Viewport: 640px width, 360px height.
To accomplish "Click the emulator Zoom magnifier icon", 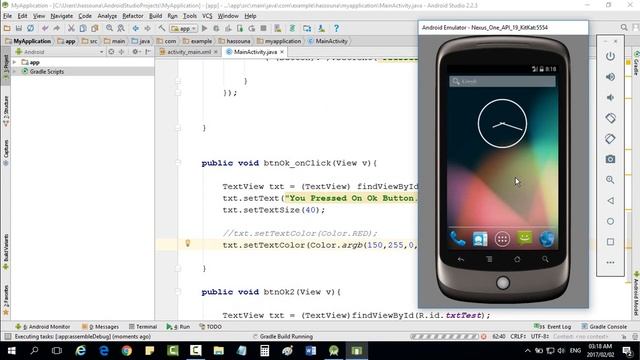I will 610,180.
